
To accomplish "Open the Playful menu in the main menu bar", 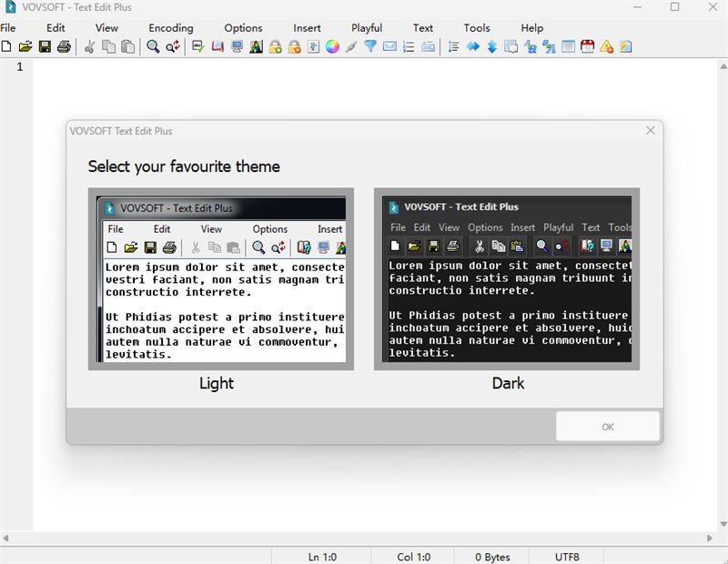I will click(x=367, y=28).
